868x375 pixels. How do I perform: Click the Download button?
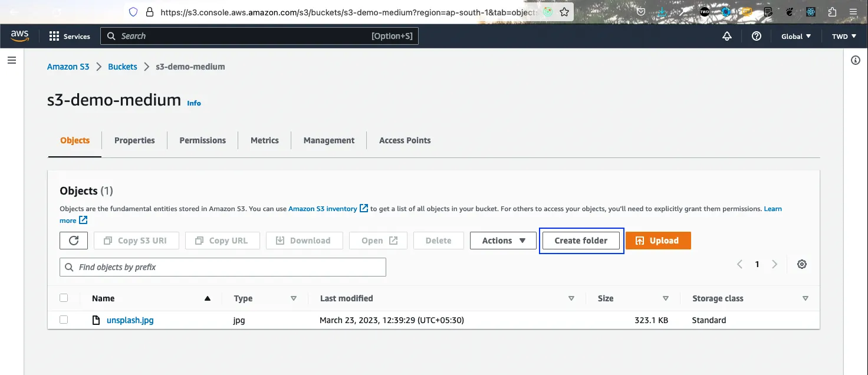(x=303, y=241)
